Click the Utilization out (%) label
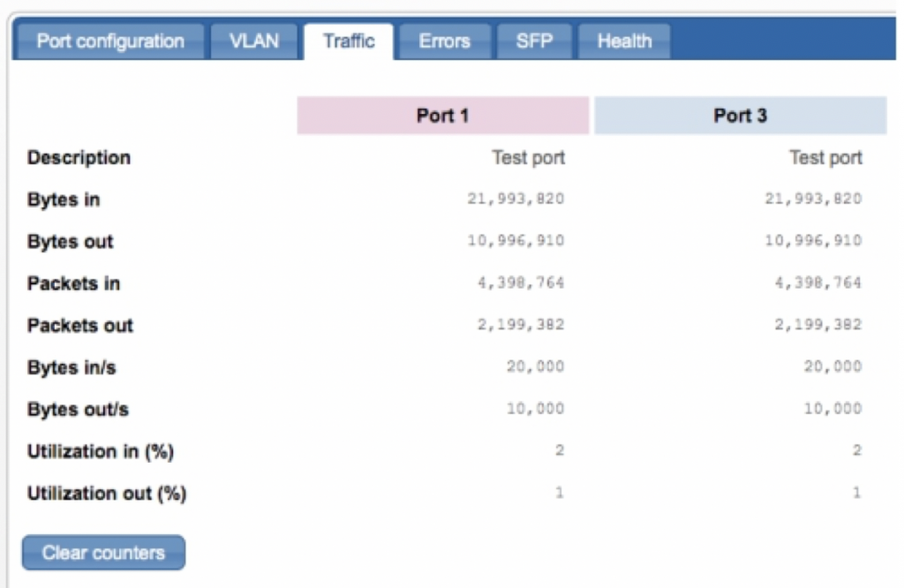The height and width of the screenshot is (588, 904). 107,494
